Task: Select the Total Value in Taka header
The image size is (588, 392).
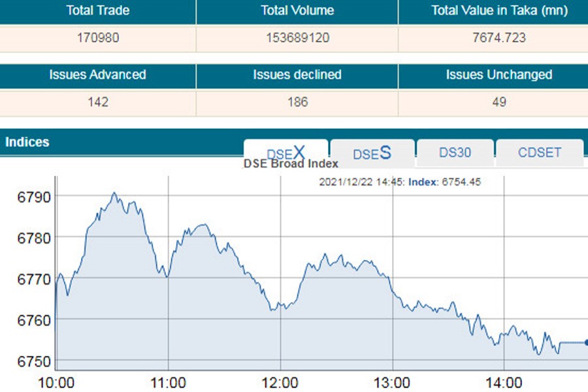Action: [x=499, y=10]
